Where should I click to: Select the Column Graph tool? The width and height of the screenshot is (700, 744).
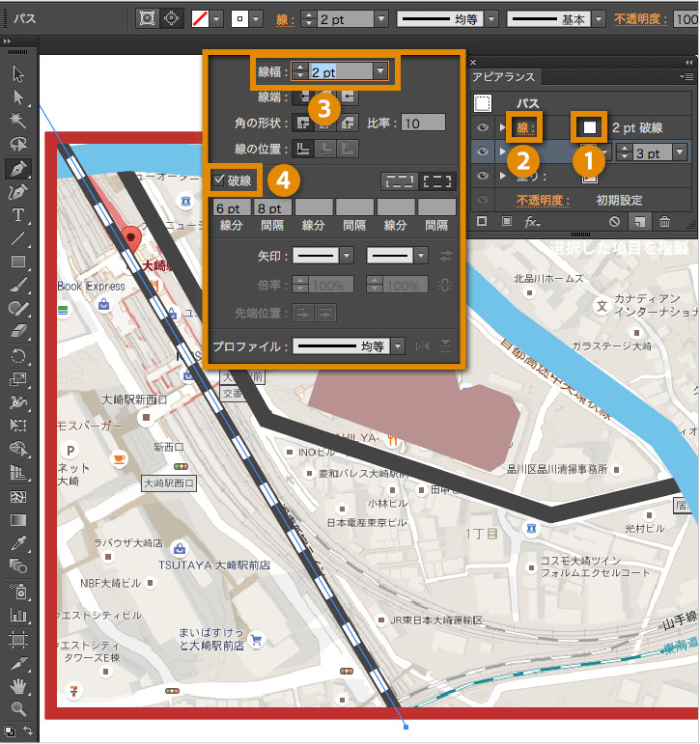18,616
